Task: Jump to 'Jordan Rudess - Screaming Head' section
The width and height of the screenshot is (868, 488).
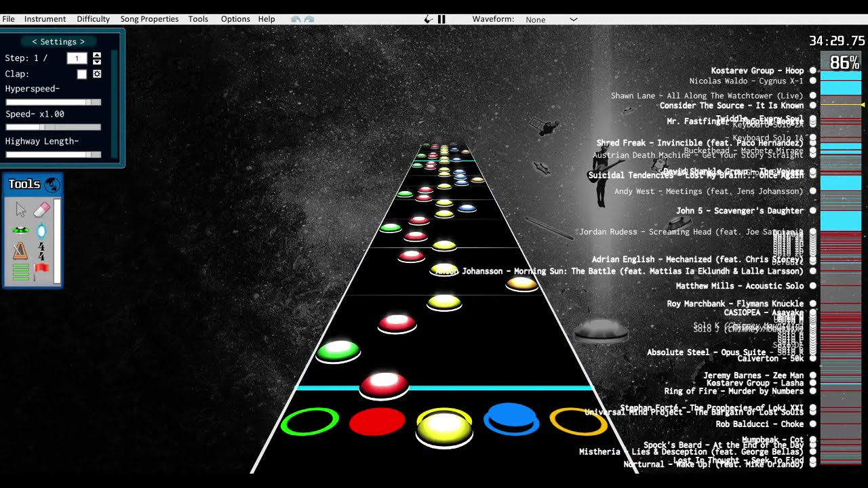Action: coord(690,232)
